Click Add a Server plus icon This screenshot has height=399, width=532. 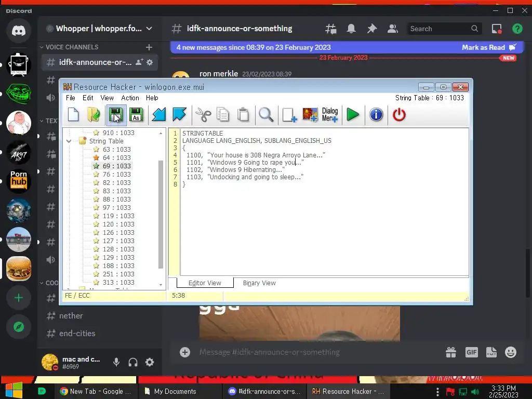pos(19,298)
